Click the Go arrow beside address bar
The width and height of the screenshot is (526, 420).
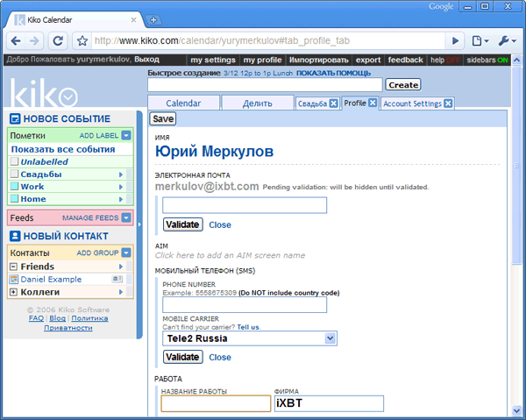tap(455, 41)
